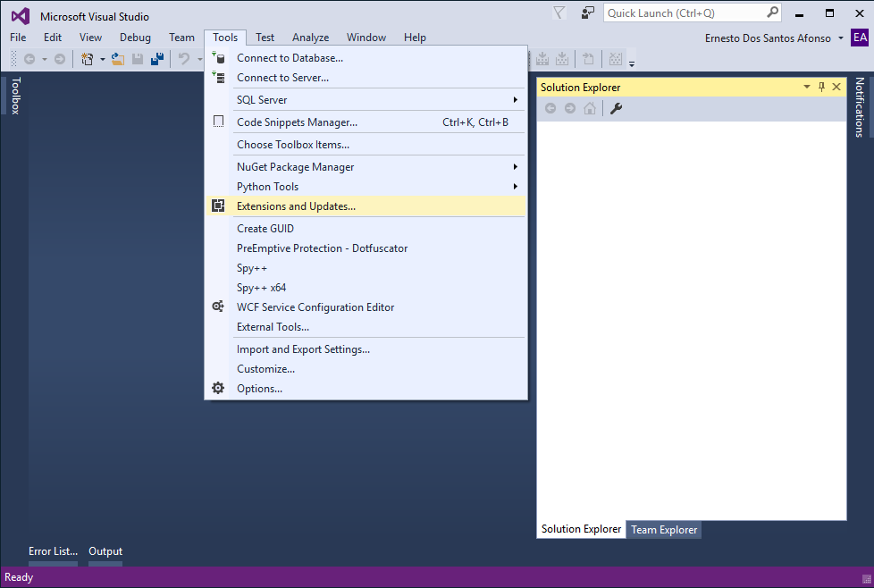Click the Ready status bar text

tap(19, 577)
